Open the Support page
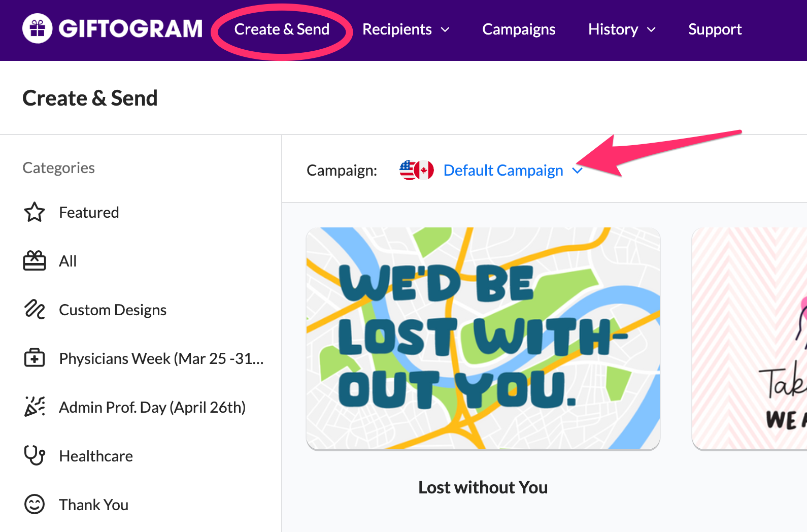 click(x=715, y=29)
